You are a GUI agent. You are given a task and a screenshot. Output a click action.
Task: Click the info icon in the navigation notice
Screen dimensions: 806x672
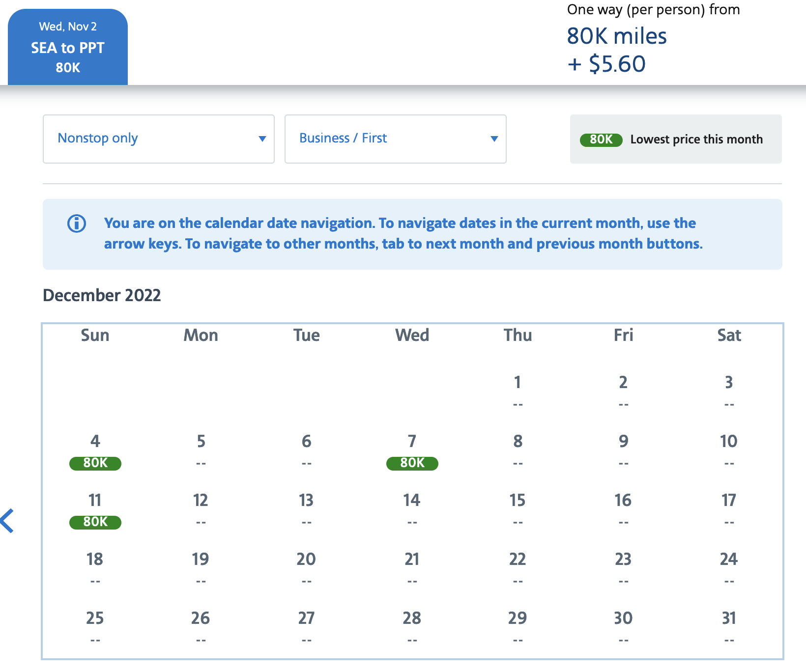(77, 224)
